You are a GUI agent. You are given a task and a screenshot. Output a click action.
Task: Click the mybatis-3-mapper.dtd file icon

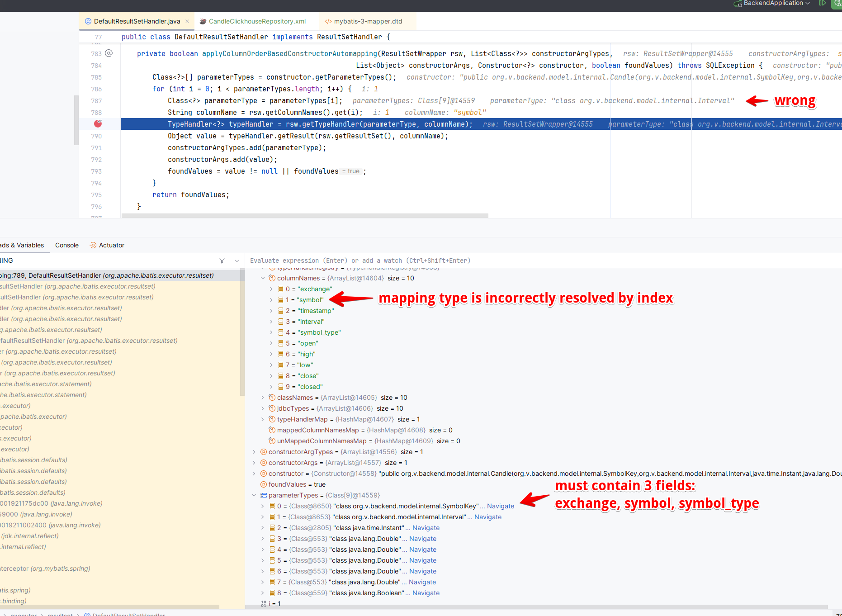(x=328, y=21)
